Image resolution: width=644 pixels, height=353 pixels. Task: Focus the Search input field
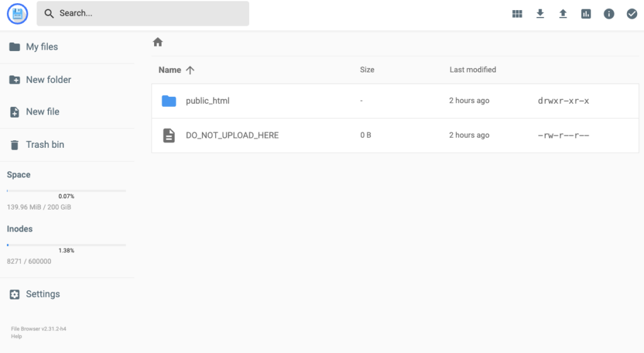coord(143,14)
